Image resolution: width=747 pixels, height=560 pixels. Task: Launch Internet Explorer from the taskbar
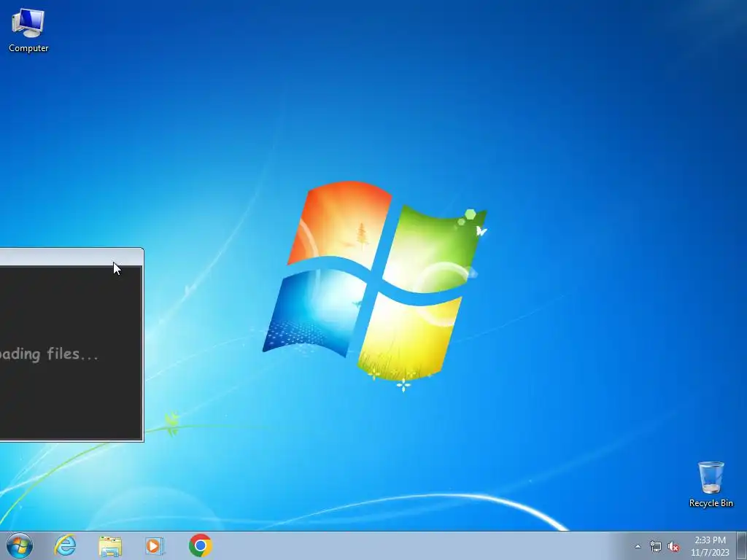pyautogui.click(x=65, y=545)
